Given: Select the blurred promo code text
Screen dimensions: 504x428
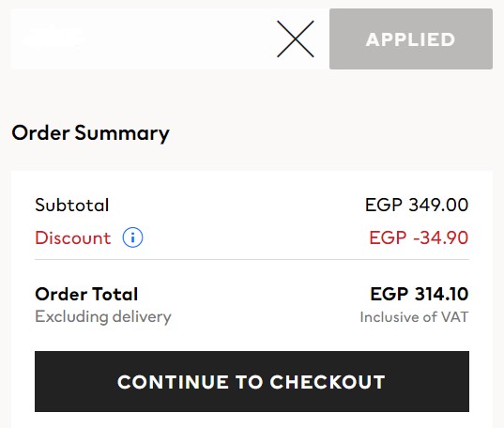Looking at the screenshot, I should pos(53,38).
